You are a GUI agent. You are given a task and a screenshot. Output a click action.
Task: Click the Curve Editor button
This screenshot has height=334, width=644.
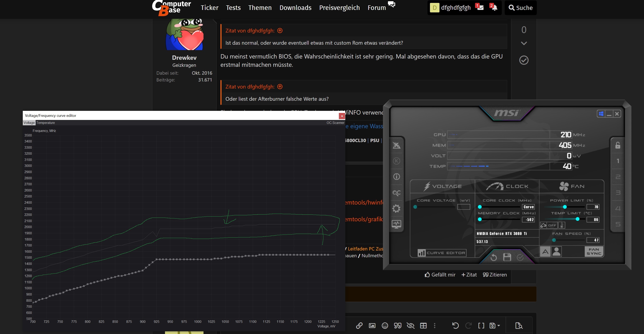(x=442, y=253)
